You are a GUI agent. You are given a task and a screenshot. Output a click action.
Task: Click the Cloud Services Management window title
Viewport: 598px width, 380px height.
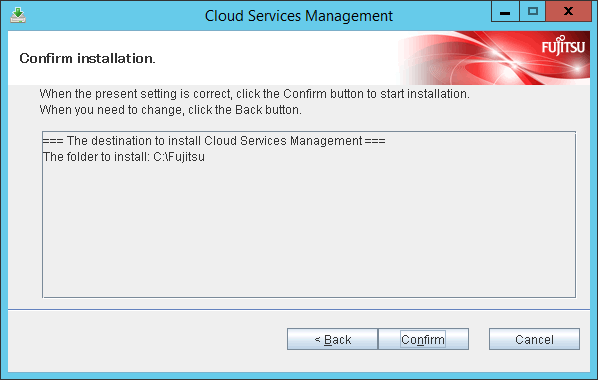click(299, 16)
